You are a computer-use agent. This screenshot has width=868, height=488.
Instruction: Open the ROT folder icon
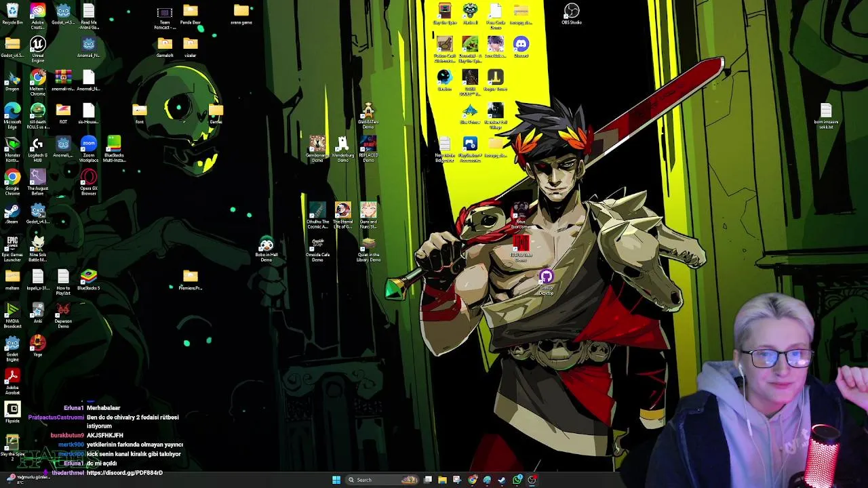pyautogui.click(x=63, y=114)
